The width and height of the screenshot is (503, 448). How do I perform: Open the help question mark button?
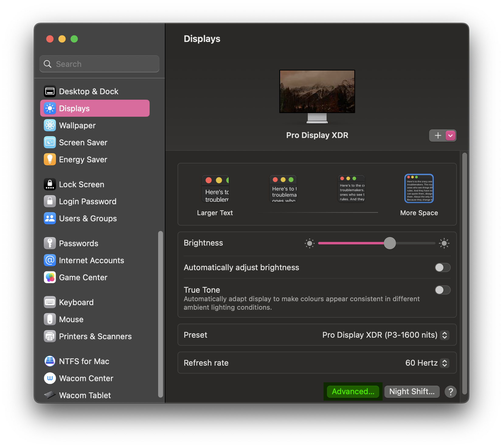point(451,392)
